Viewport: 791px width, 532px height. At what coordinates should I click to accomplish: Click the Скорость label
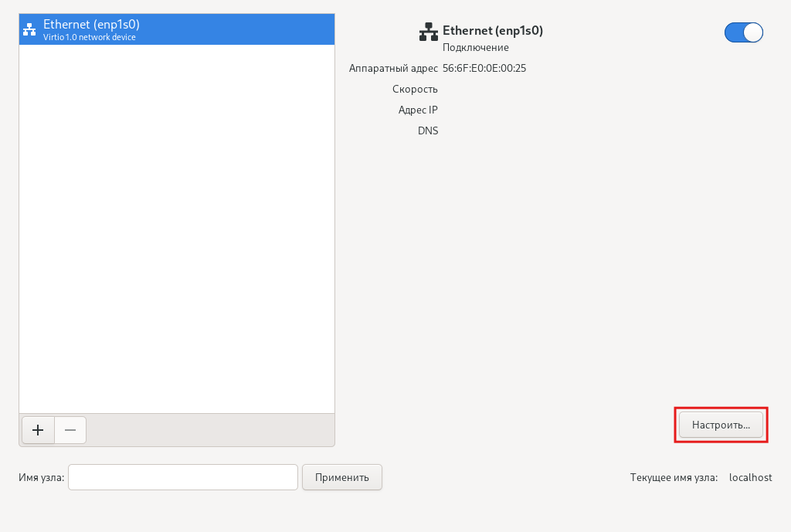coord(415,90)
